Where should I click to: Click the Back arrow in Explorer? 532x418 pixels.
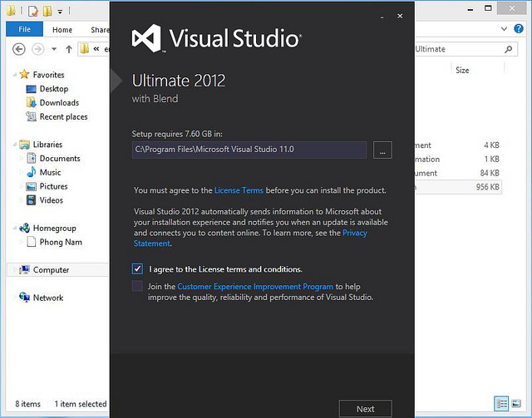pyautogui.click(x=19, y=50)
